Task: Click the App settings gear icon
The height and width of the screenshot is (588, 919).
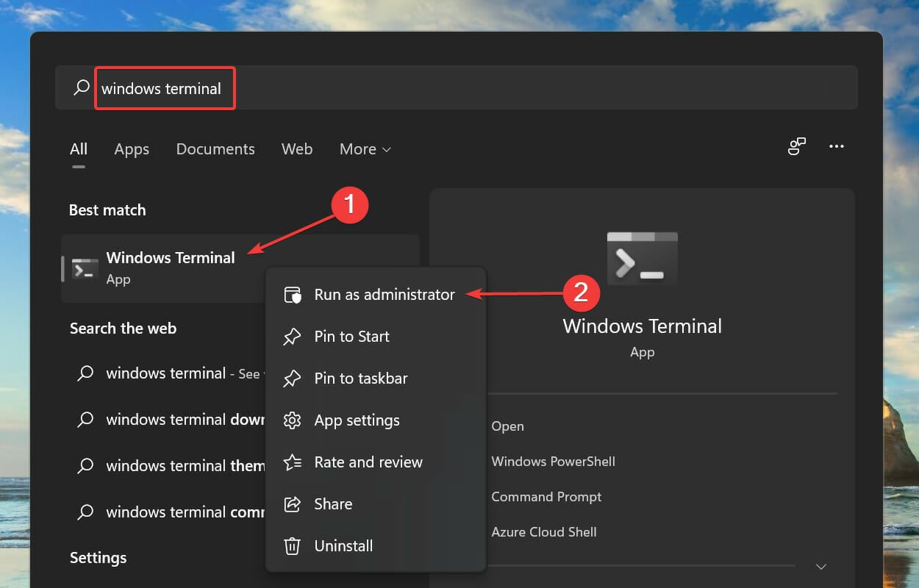Action: tap(293, 420)
